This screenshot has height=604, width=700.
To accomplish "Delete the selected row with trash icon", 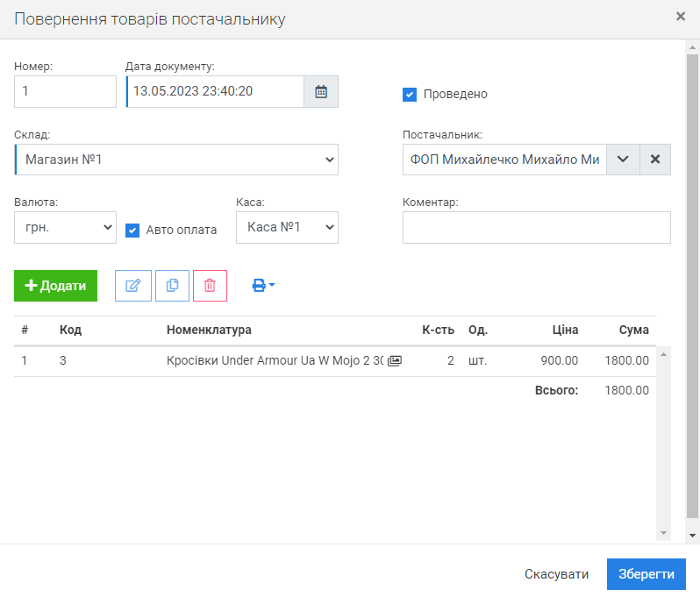I will [x=210, y=286].
